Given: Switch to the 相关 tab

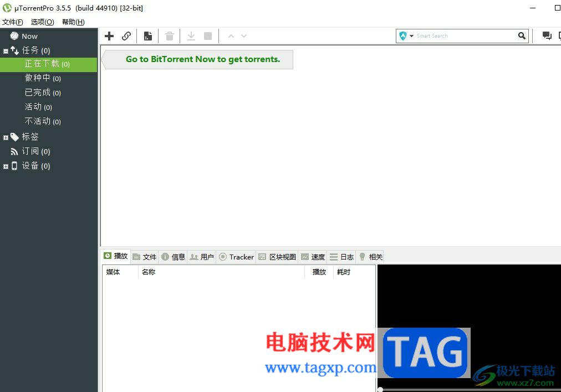Looking at the screenshot, I should point(371,257).
